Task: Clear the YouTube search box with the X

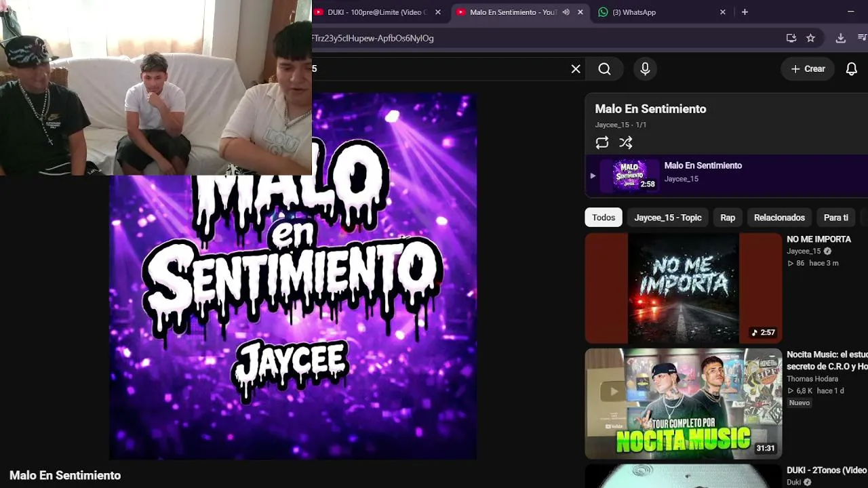Action: pyautogui.click(x=576, y=68)
